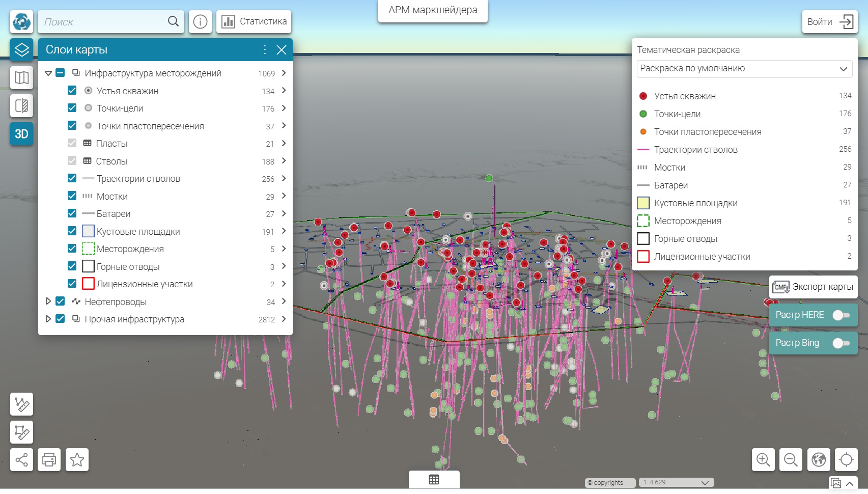Collapse the Инфраструктура месторождений group

pos(48,73)
